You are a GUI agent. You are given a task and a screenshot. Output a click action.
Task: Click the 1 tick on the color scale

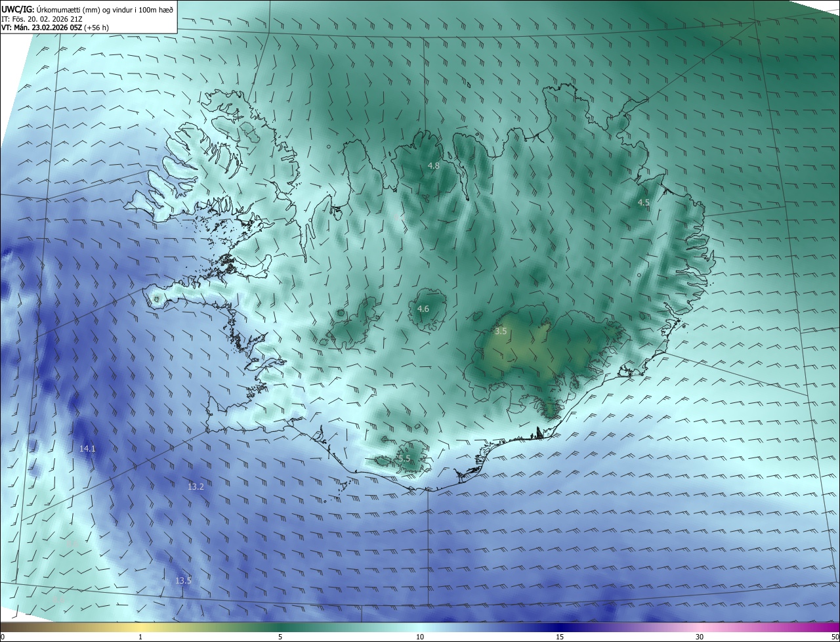[x=140, y=637]
